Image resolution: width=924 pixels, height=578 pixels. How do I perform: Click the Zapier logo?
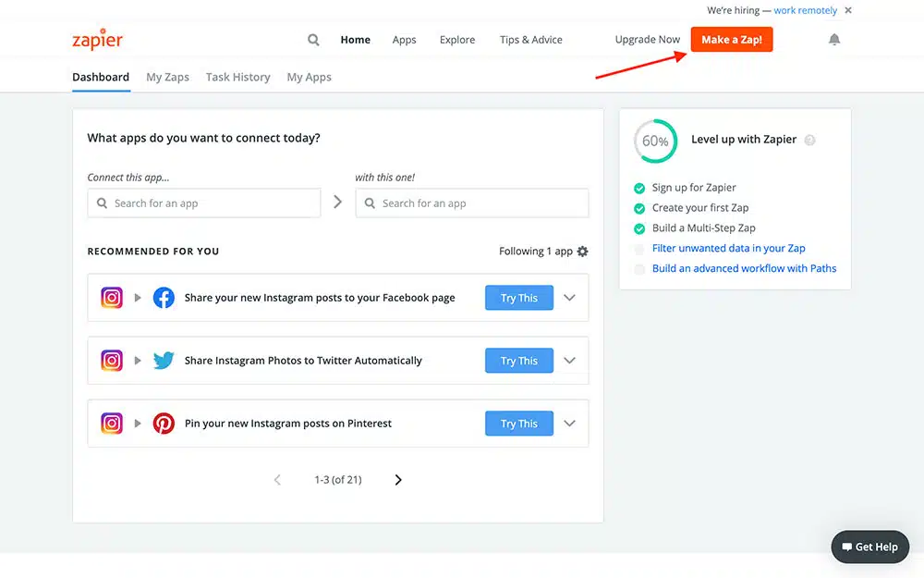(97, 41)
